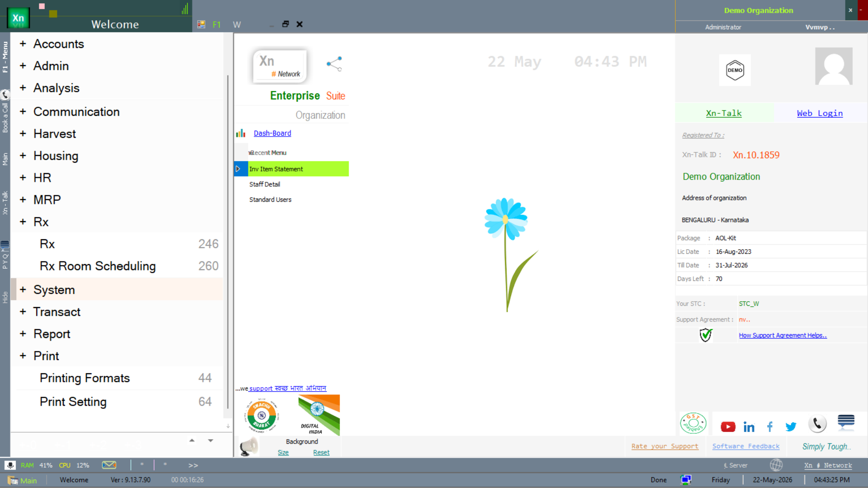Open the Twitter bird icon
This screenshot has height=488, width=868.
[791, 426]
